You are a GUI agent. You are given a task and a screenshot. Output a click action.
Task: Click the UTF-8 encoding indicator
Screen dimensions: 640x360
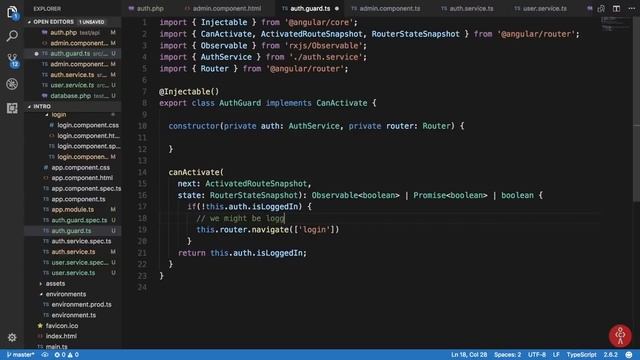[x=537, y=355]
